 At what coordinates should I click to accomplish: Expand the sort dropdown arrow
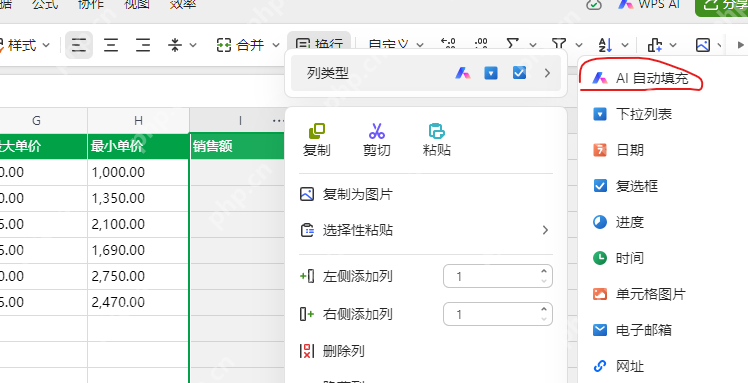click(x=625, y=45)
